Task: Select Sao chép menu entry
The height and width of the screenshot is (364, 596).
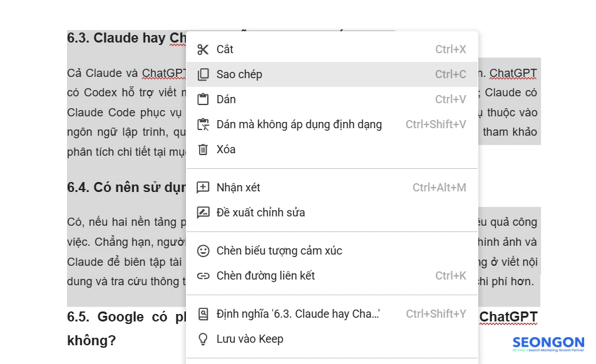Action: (x=332, y=74)
